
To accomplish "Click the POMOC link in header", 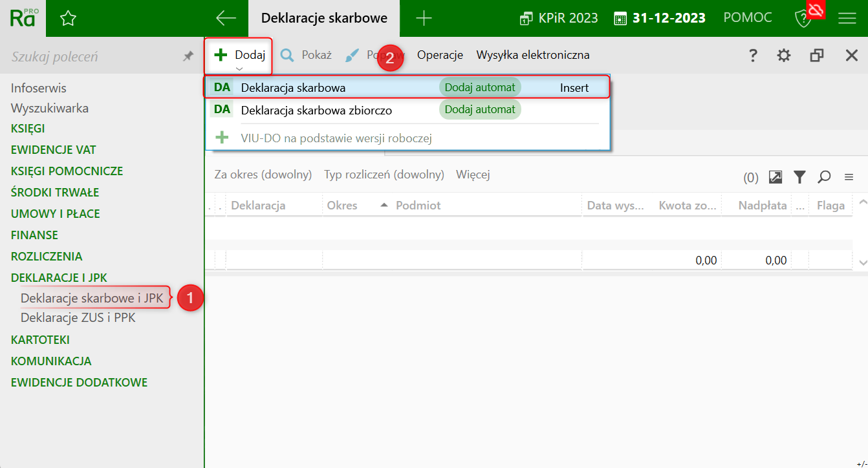I will coord(748,18).
